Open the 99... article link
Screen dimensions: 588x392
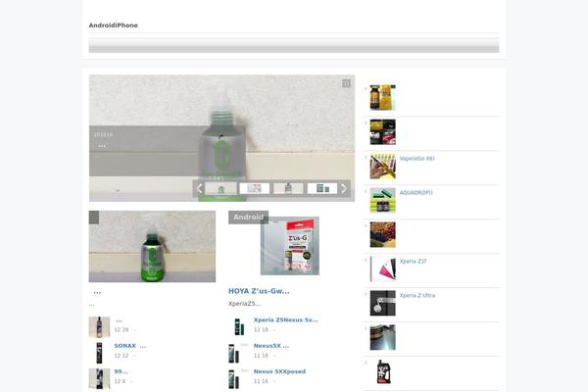click(x=121, y=371)
